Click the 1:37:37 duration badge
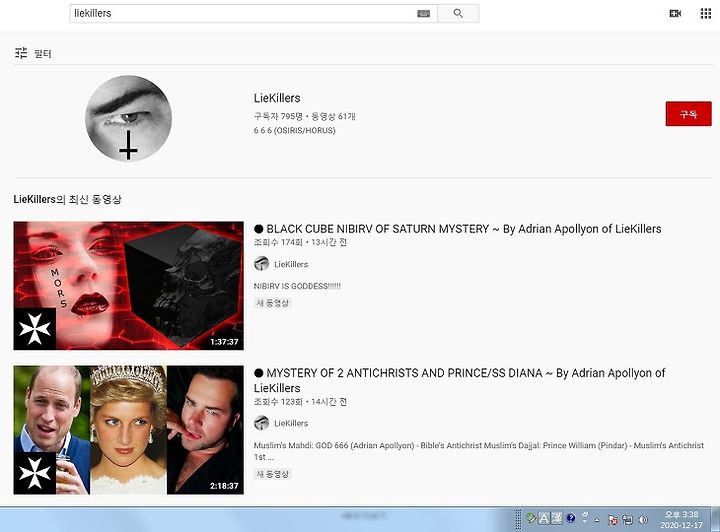This screenshot has width=720, height=532. 224,342
